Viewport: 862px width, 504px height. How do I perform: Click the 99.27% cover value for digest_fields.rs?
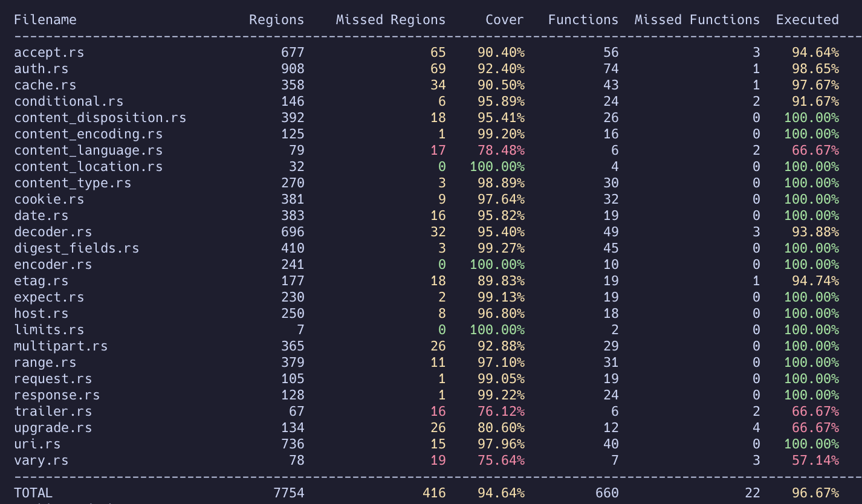point(501,248)
